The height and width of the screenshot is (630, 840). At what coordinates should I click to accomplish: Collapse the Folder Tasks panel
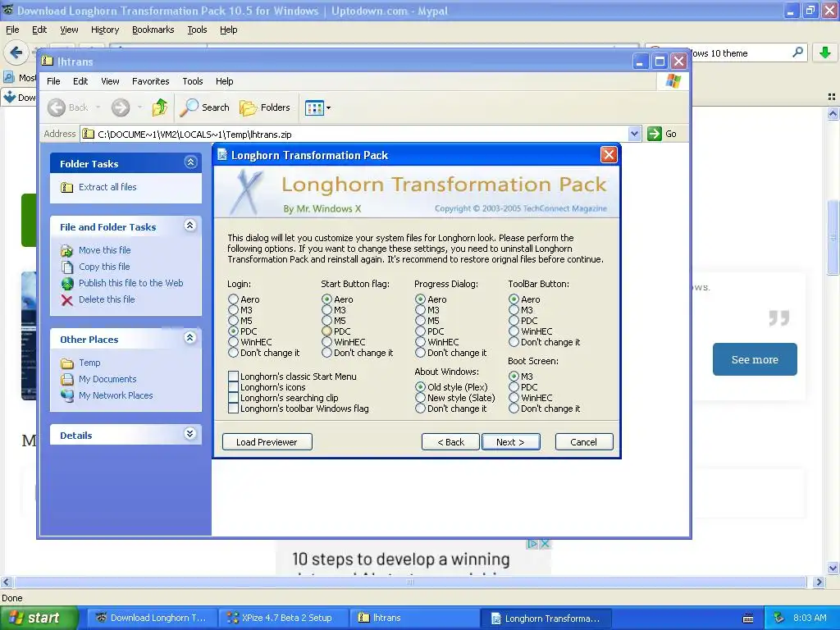point(190,162)
